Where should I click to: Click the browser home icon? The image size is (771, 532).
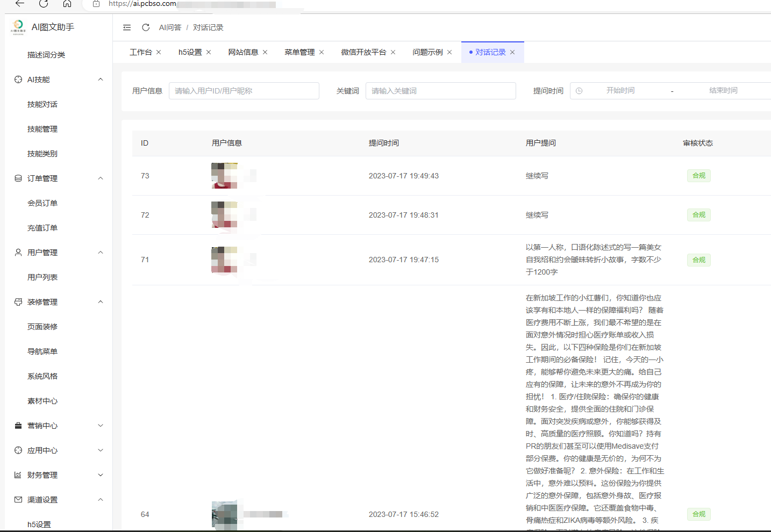click(x=67, y=4)
